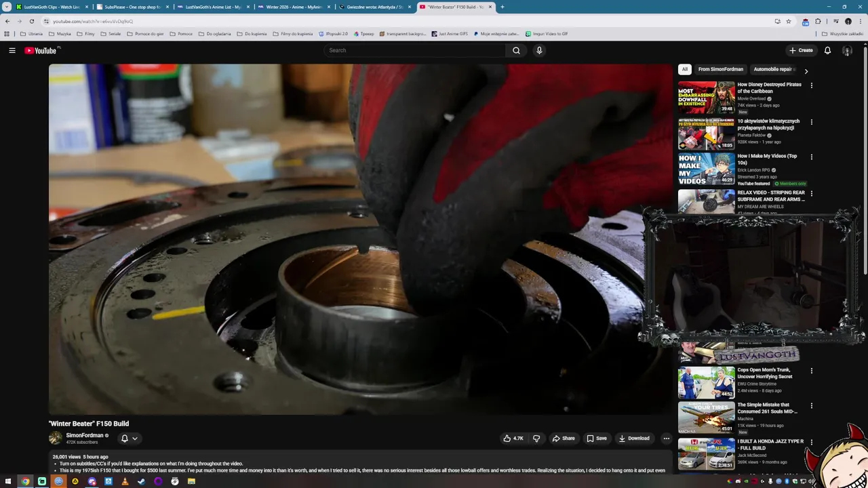Click the Download button
Image resolution: width=868 pixels, height=488 pixels.
635,439
